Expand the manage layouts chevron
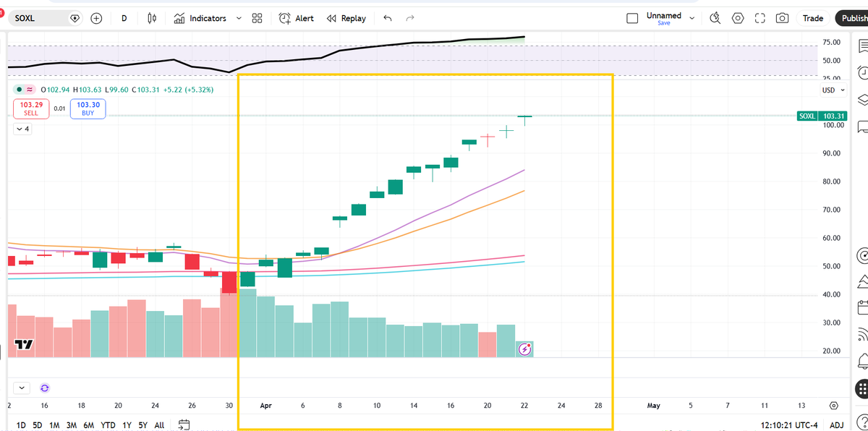The height and width of the screenshot is (431, 868). [692, 18]
